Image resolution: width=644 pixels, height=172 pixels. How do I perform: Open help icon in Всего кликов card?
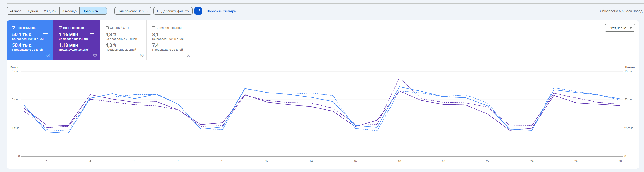48,55
